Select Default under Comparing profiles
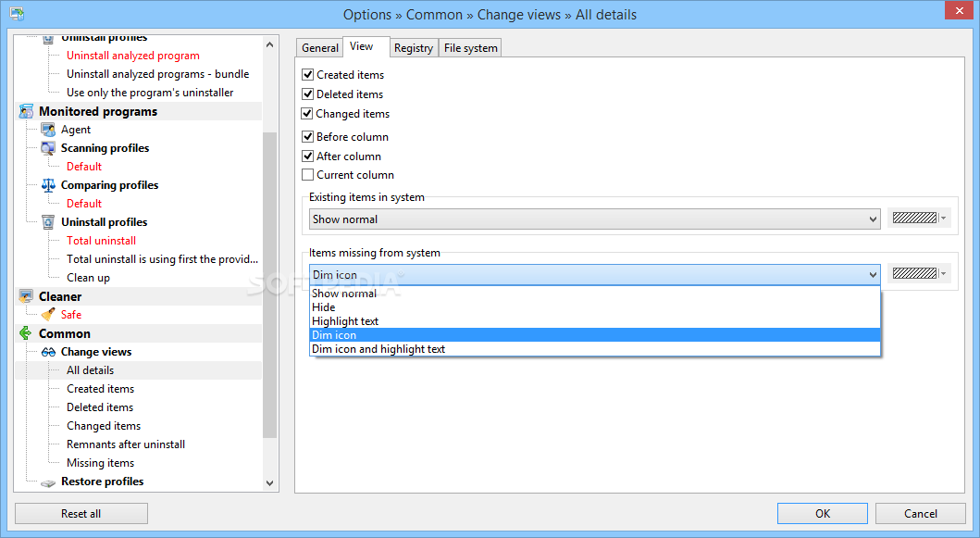980x538 pixels. coord(84,204)
